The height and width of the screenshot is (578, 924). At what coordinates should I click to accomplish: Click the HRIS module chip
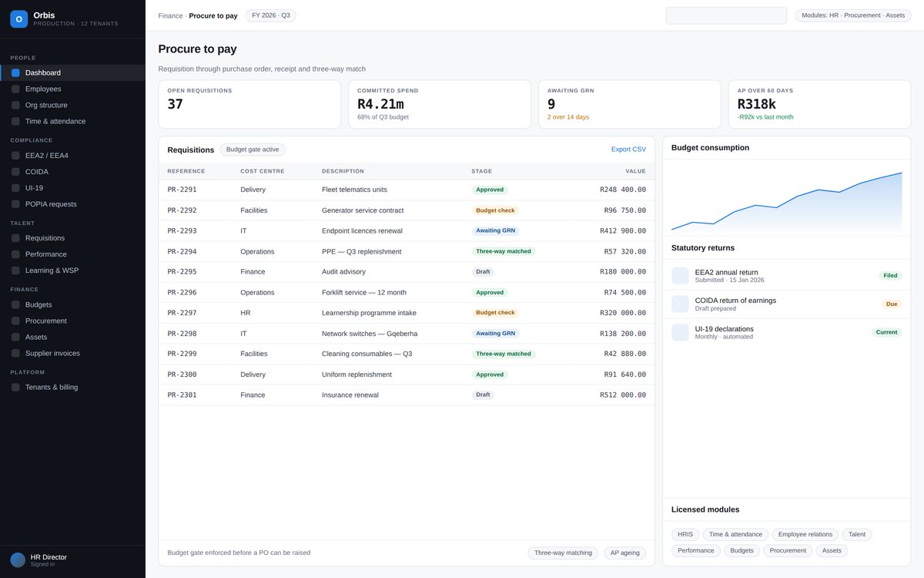click(x=685, y=534)
